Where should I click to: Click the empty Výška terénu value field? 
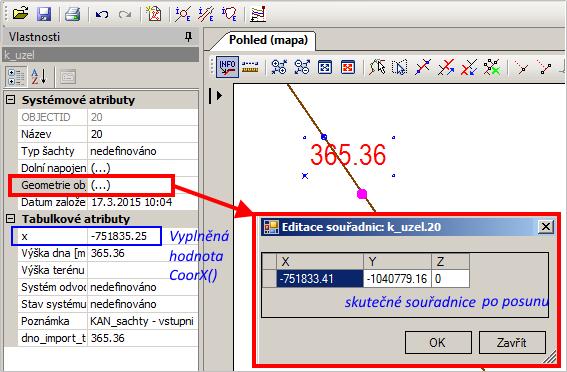(x=142, y=270)
